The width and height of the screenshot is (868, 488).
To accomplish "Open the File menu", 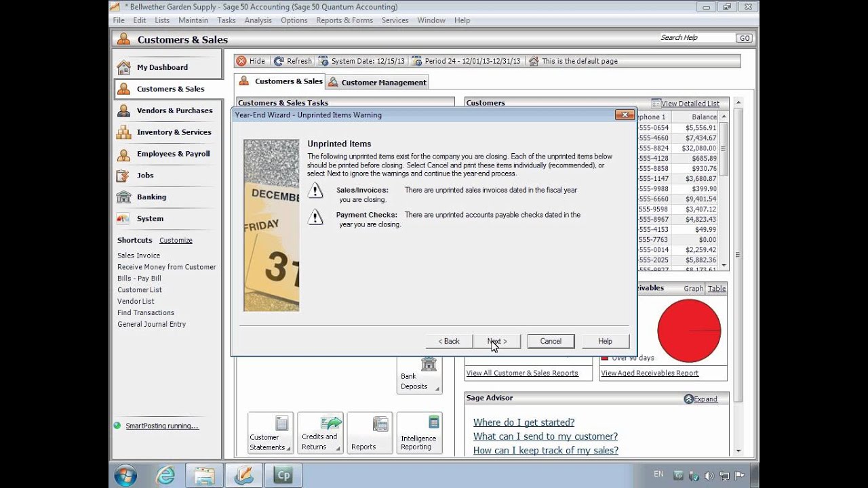I will [119, 20].
